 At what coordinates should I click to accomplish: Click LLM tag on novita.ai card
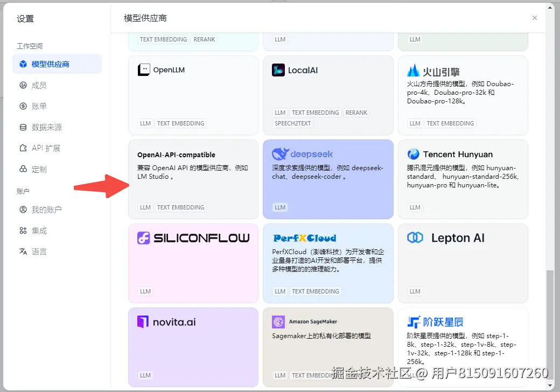[145, 375]
